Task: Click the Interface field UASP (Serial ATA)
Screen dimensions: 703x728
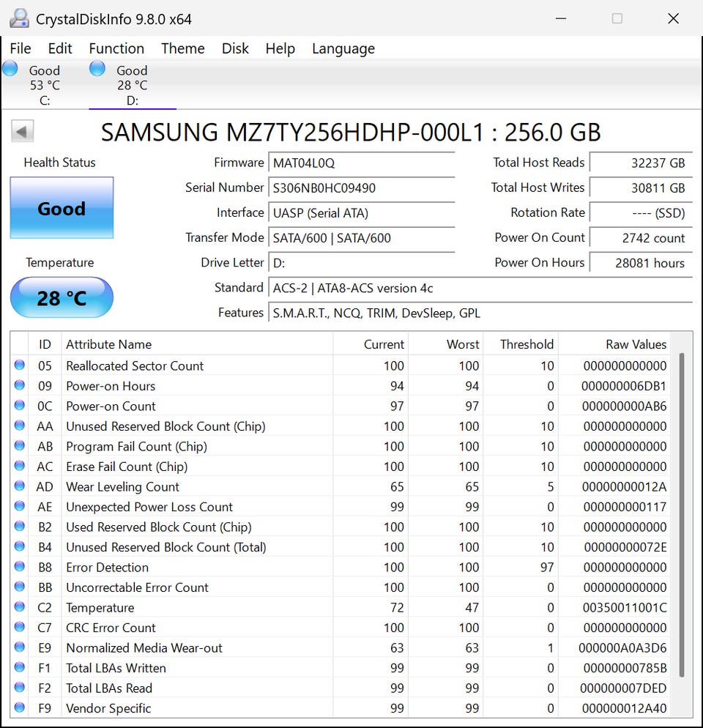Action: click(361, 213)
